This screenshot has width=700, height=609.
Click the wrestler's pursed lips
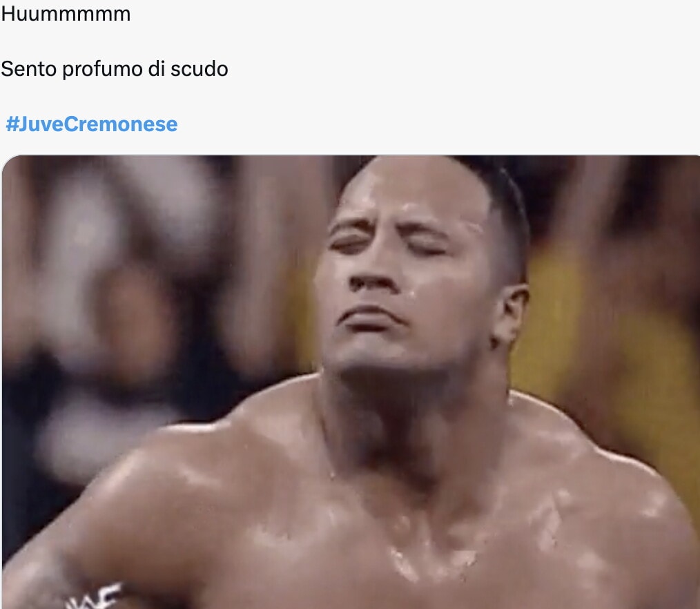coord(369,318)
